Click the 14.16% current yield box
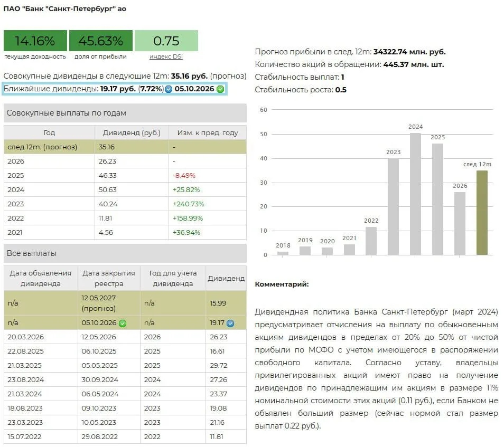Screen dimensions: 504x447 (35, 41)
